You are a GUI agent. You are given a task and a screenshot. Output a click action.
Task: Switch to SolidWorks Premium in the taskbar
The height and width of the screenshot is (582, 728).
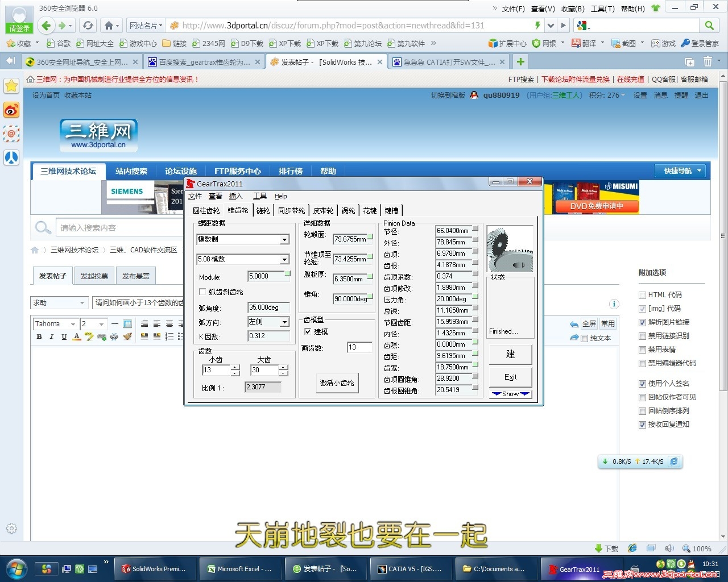coord(155,568)
